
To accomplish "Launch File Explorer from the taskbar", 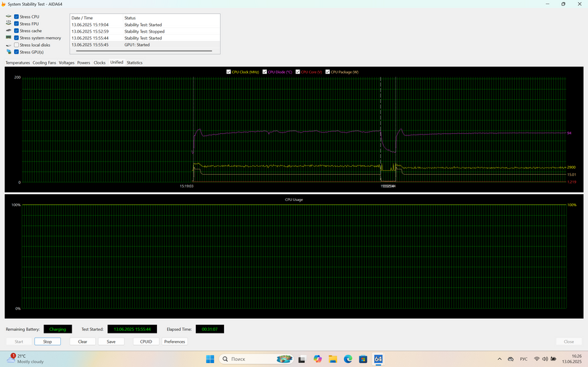I will (x=333, y=359).
